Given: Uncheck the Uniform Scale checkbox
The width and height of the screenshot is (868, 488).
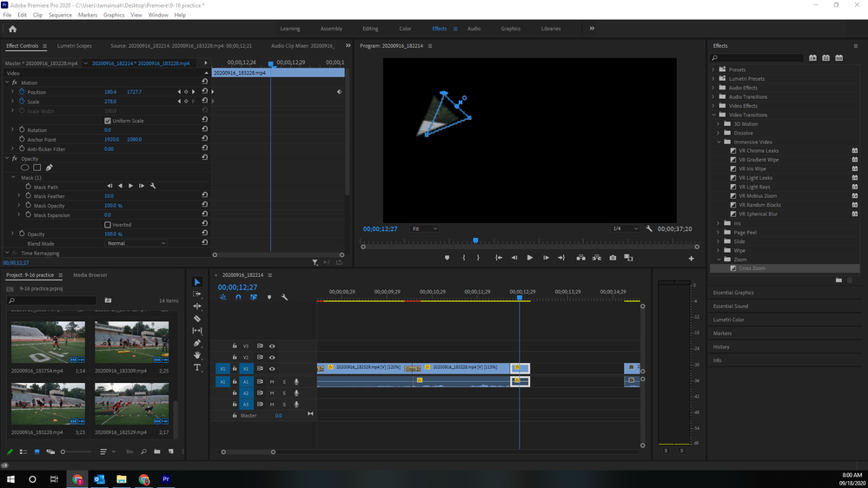Looking at the screenshot, I should [x=108, y=121].
